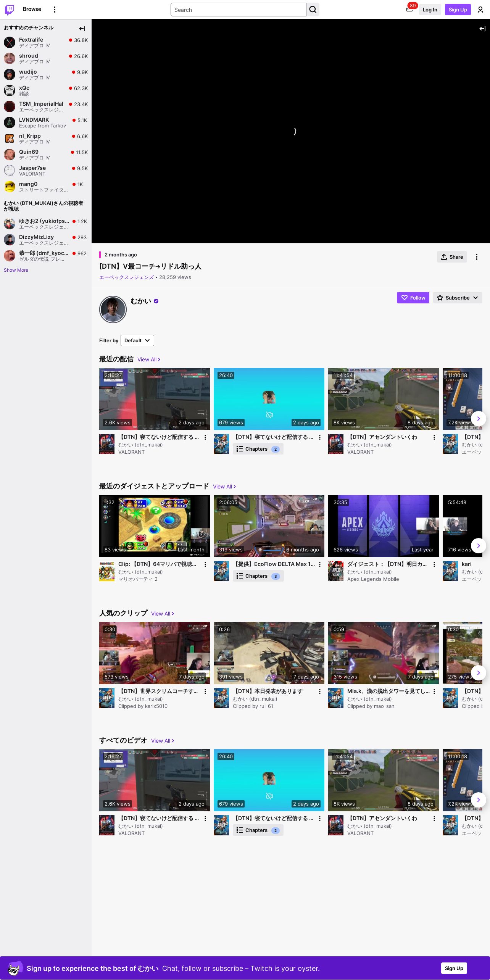Play the 11:41:54 stream thumbnail in 最近の配信
The image size is (490, 980).
[384, 399]
